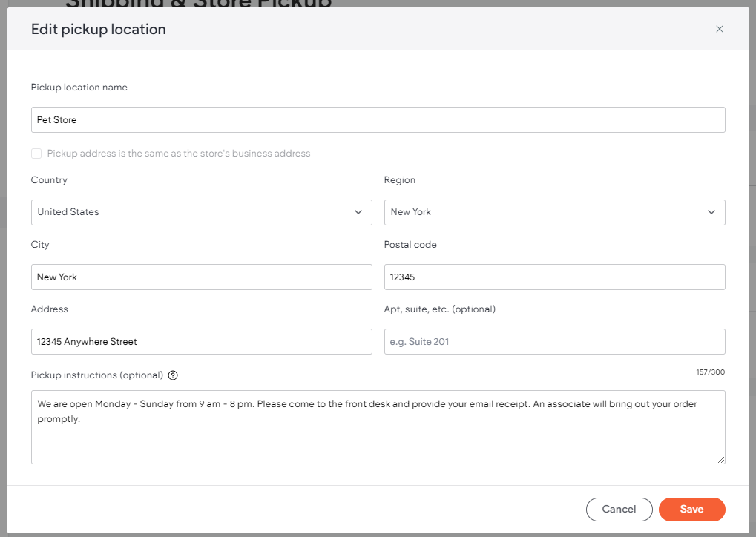Click the City field containing New York
The width and height of the screenshot is (756, 537).
click(201, 277)
